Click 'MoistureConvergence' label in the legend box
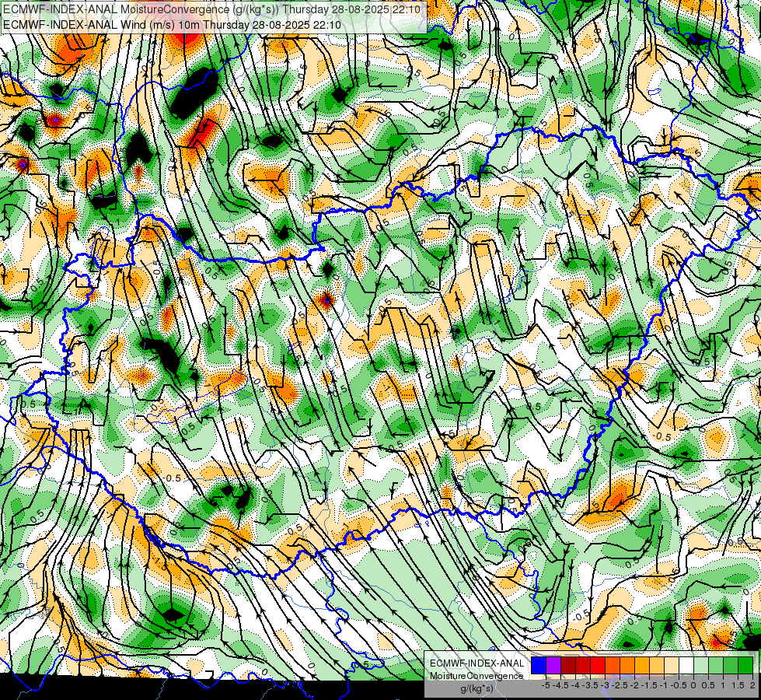Viewport: 761px width, 700px height. [x=476, y=676]
